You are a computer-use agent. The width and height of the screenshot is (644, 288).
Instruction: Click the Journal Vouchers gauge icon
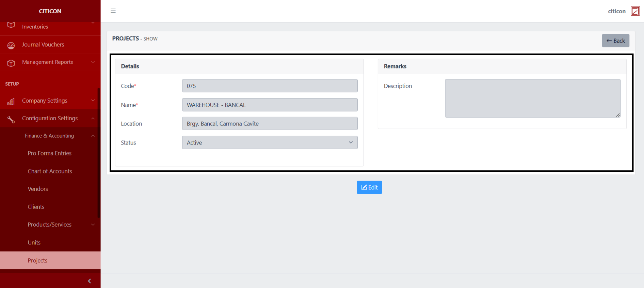tap(11, 45)
